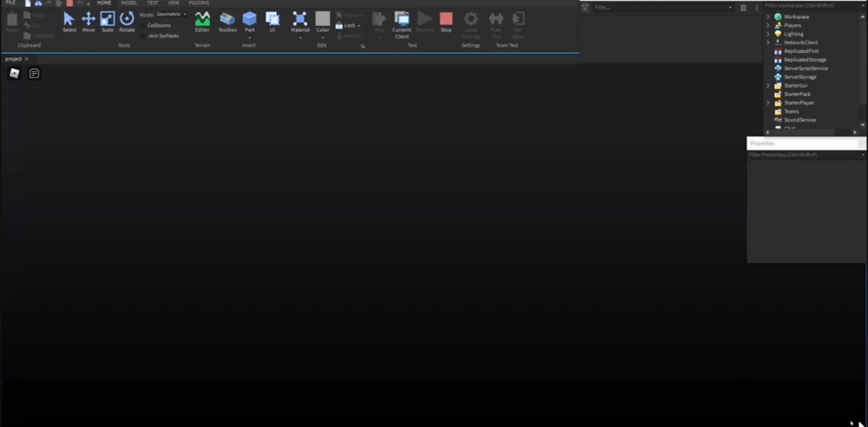Expand the Workspace tree node
Screen dimensions: 868x427
click(768, 17)
